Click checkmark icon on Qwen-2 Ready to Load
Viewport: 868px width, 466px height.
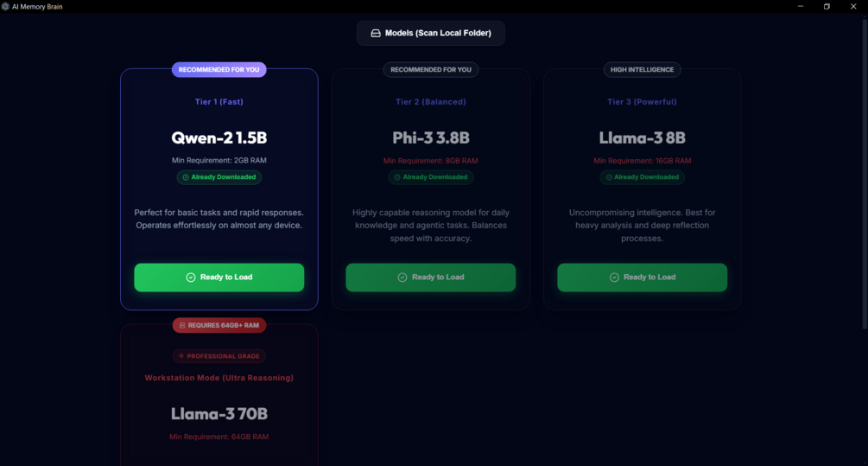click(191, 278)
